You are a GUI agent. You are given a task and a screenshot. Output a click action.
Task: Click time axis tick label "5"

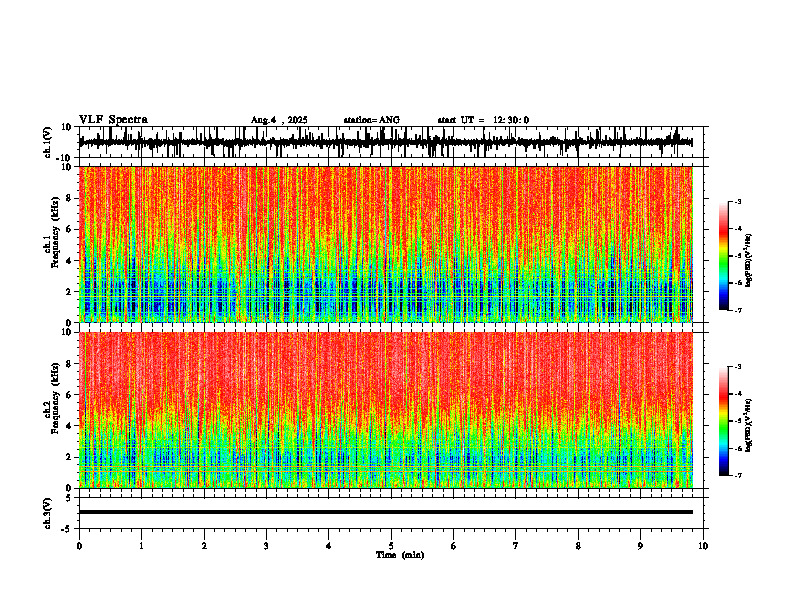pyautogui.click(x=391, y=546)
